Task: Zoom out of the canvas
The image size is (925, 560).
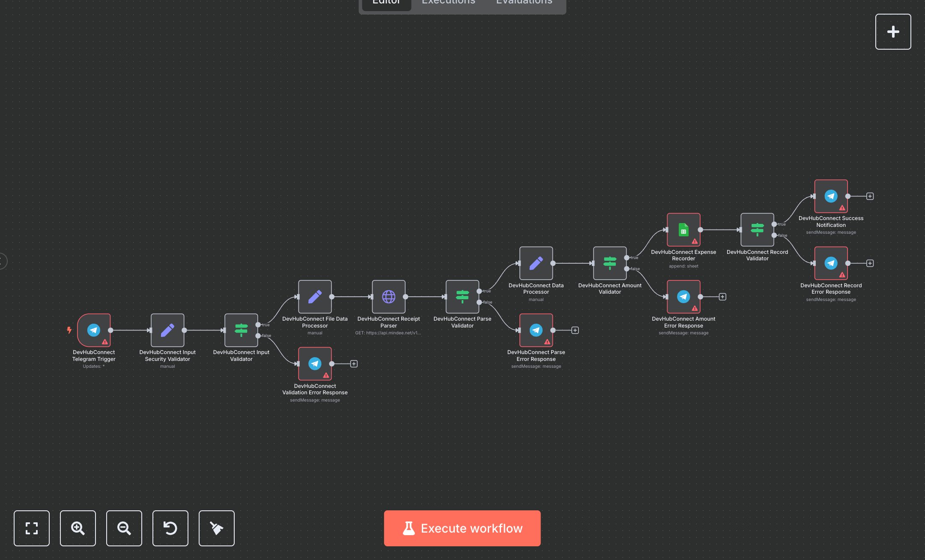Action: 124,528
